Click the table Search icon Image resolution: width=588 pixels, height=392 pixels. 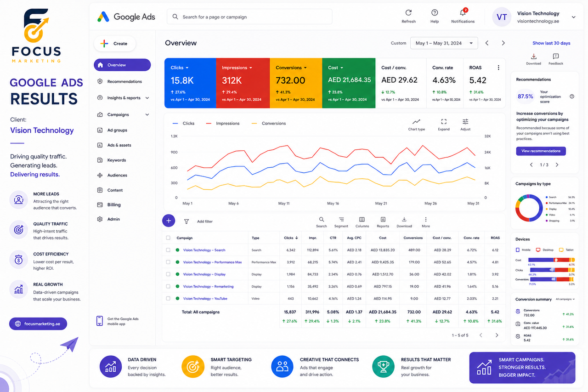(x=322, y=220)
